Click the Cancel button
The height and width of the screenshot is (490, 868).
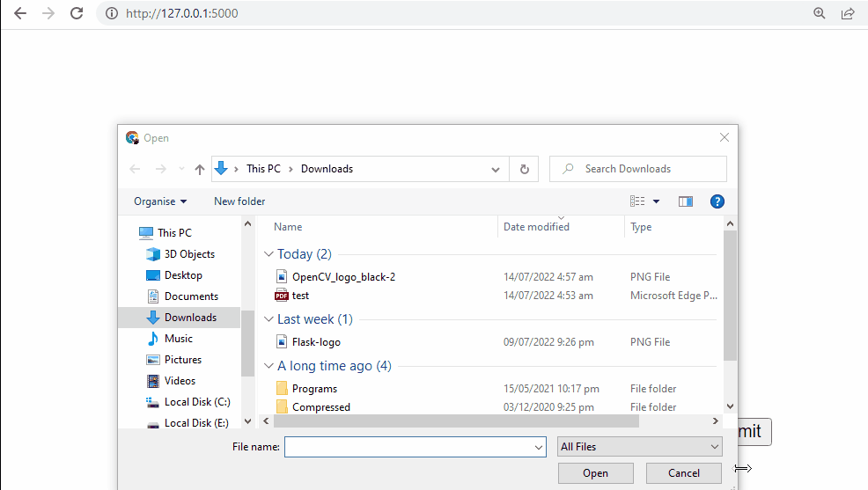coord(684,473)
